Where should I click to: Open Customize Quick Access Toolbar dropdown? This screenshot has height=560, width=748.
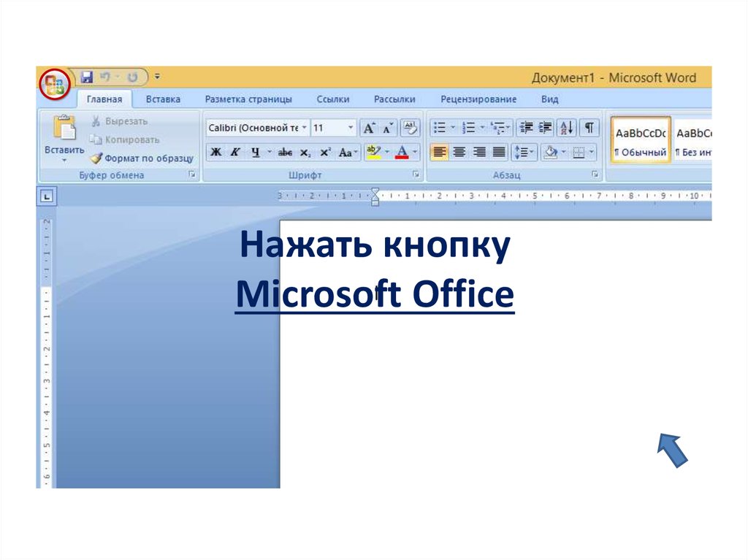tap(158, 77)
